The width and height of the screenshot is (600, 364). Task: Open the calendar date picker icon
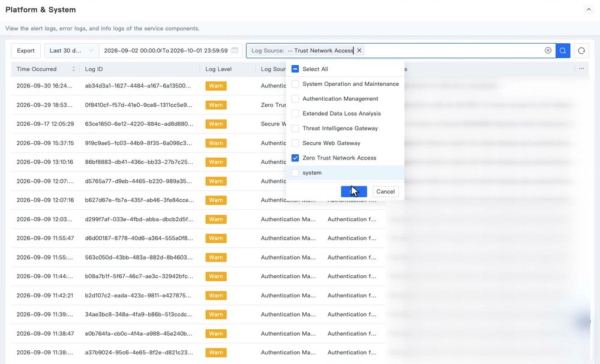235,50
